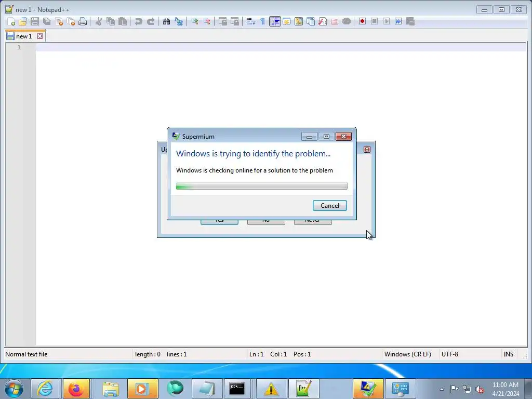532x399 pixels.
Task: Start recording a macro with red dot
Action: (362, 21)
